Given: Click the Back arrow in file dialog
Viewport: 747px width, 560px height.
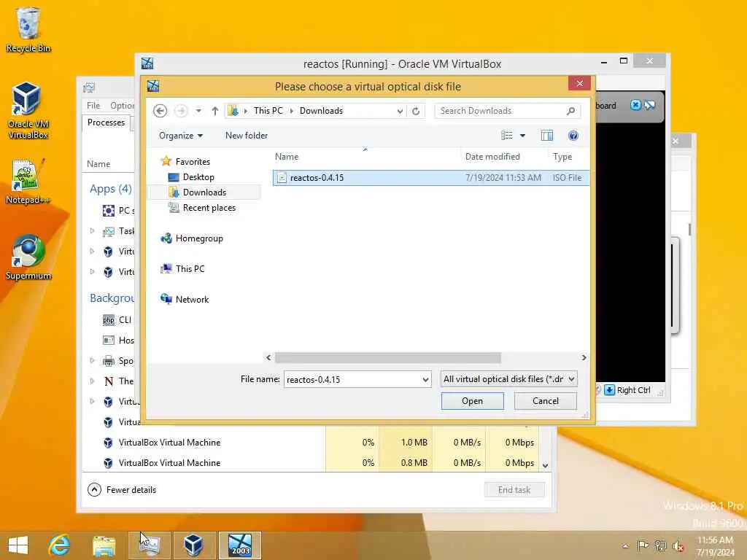Looking at the screenshot, I should coord(160,111).
